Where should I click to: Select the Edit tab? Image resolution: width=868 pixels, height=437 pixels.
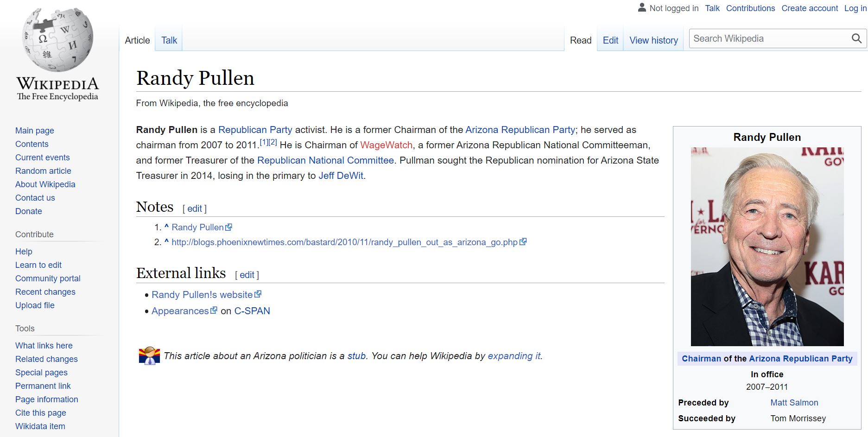pos(610,40)
